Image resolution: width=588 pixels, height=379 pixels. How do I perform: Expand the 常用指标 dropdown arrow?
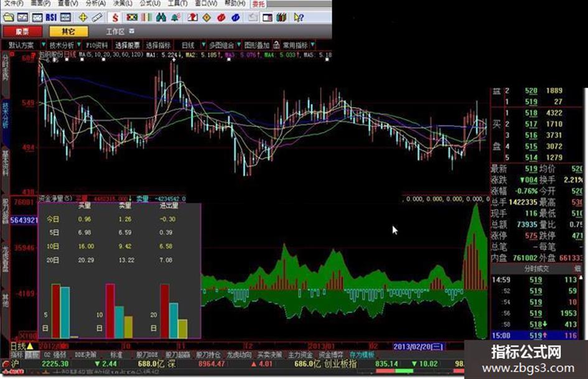pos(312,45)
